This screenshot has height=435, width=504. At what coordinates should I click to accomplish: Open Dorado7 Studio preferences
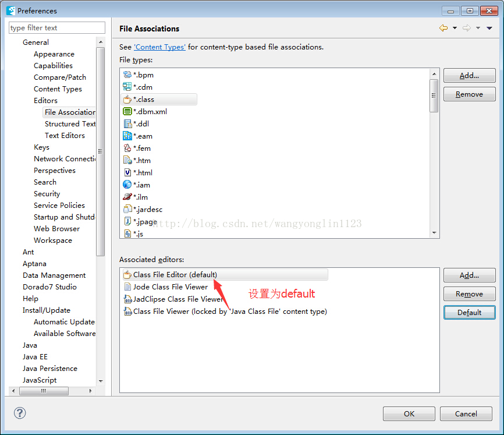coord(49,287)
